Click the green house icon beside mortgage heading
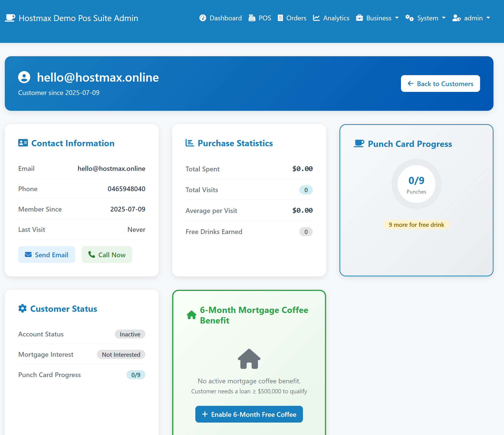The image size is (504, 435). coord(192,315)
